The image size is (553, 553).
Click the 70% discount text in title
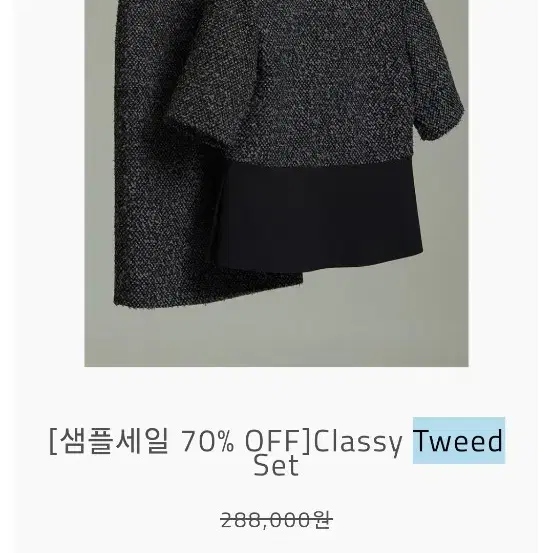pyautogui.click(x=207, y=441)
